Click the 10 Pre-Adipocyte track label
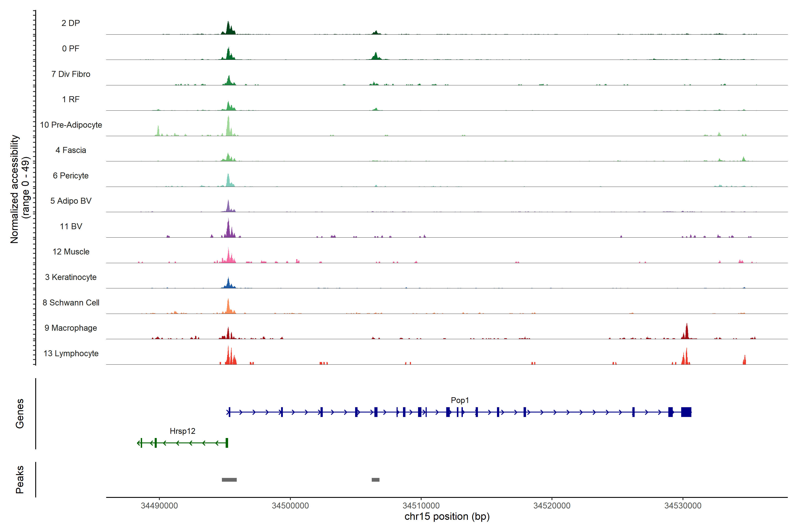Viewport: 798px width, 532px height. 71,125
